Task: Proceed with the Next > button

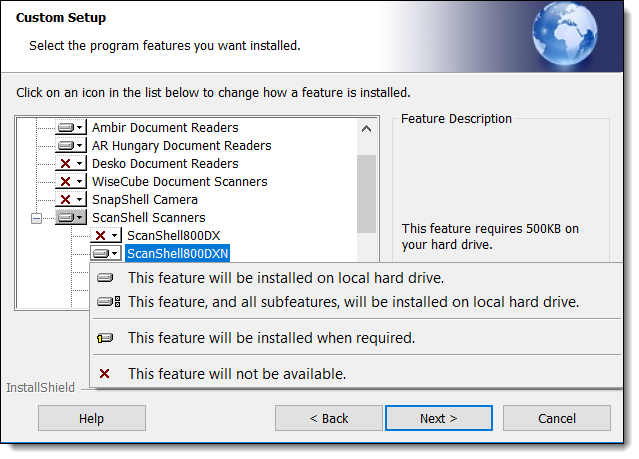Action: (x=439, y=418)
